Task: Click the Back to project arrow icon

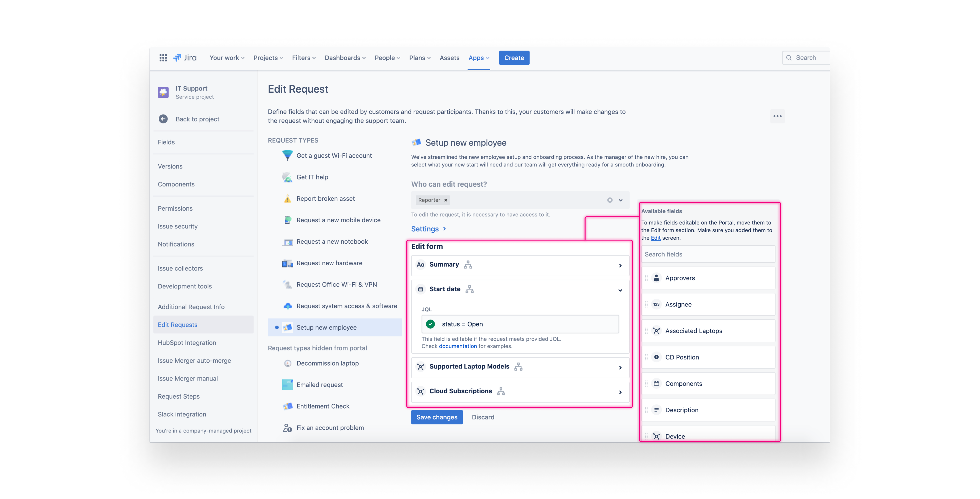Action: pos(163,119)
